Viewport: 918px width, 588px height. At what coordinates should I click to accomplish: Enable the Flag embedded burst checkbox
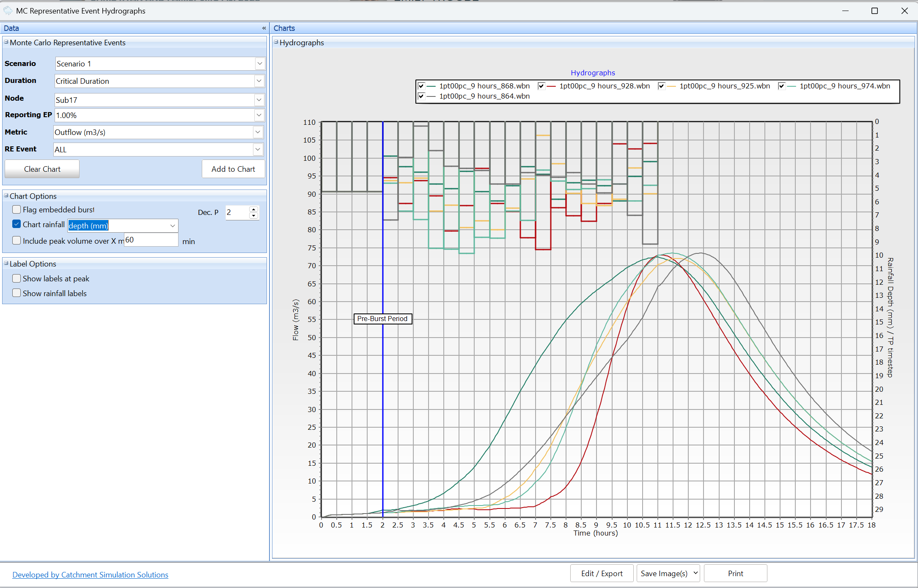[16, 209]
